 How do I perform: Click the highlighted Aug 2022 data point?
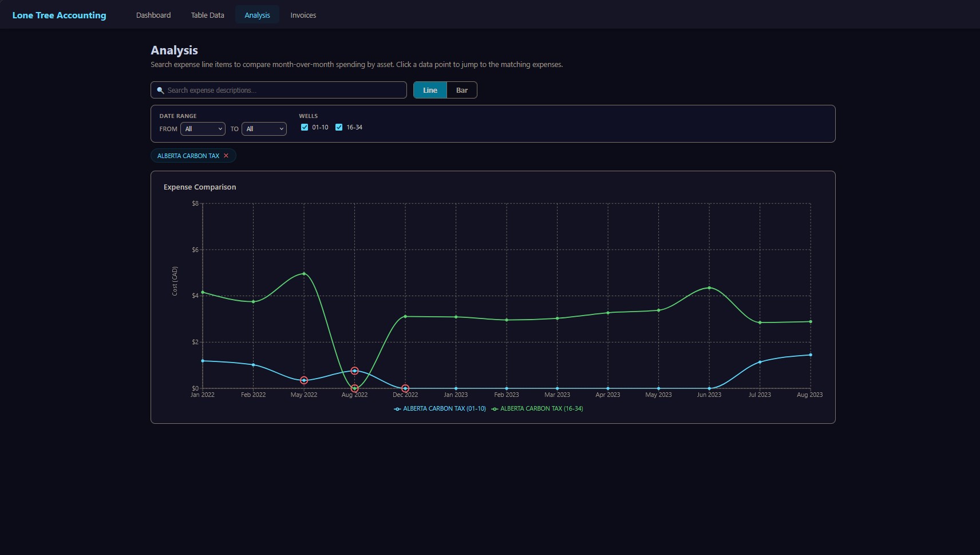(354, 371)
